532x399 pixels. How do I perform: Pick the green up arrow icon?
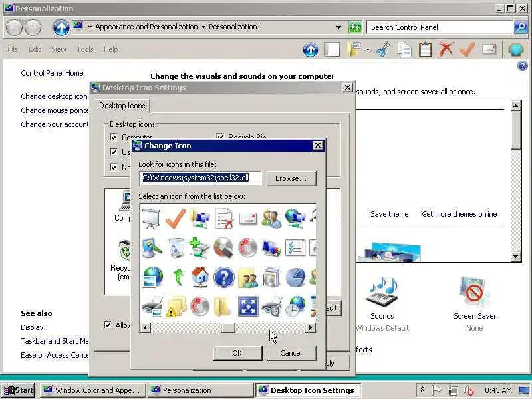[x=178, y=277]
